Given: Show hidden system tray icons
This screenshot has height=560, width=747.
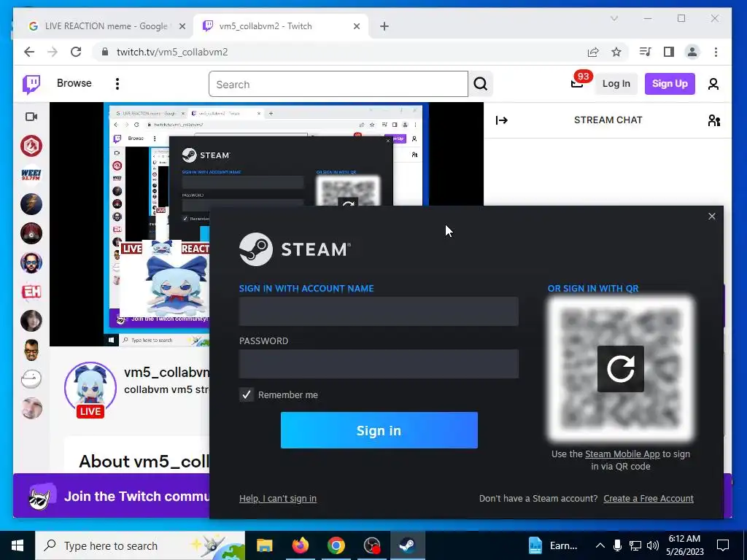Looking at the screenshot, I should pyautogui.click(x=600, y=545).
